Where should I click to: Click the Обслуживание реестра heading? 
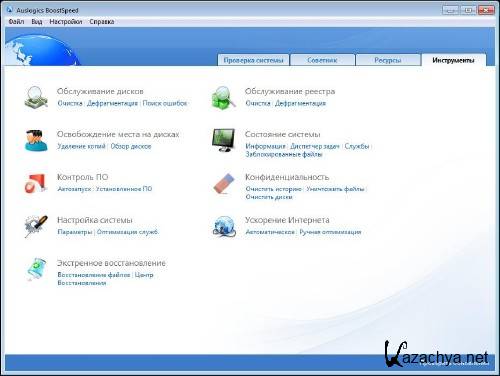pos(290,91)
